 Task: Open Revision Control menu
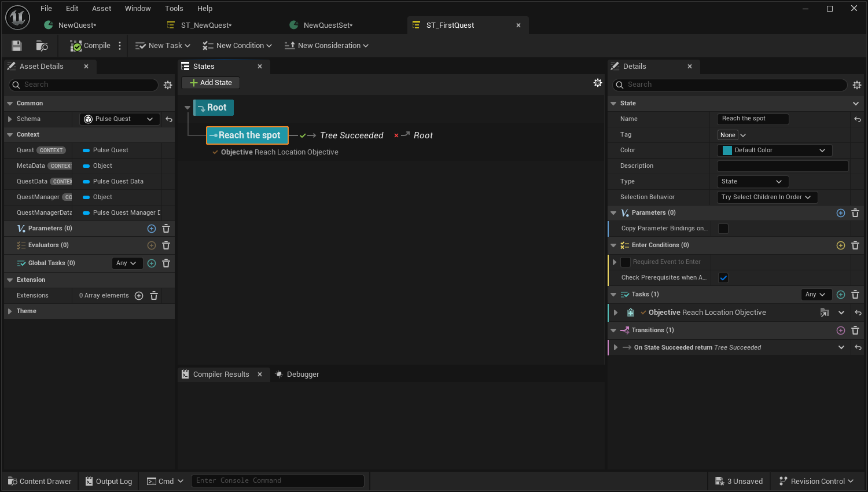816,482
